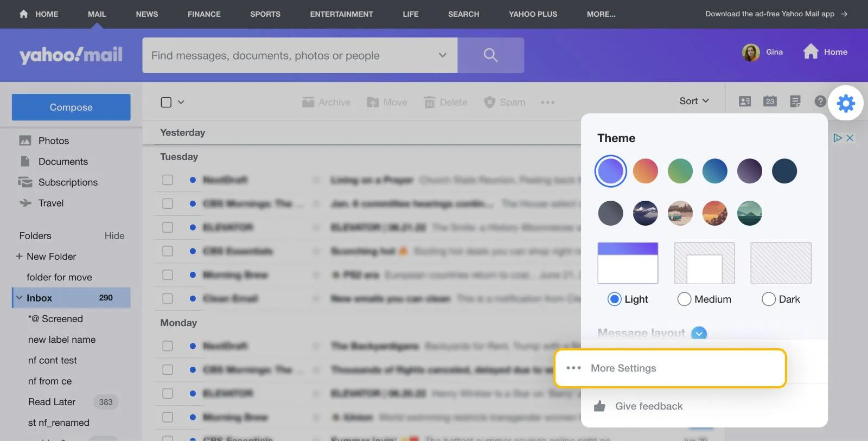The height and width of the screenshot is (441, 868).
Task: Collapse the Inbox folder chevron
Action: 20,298
